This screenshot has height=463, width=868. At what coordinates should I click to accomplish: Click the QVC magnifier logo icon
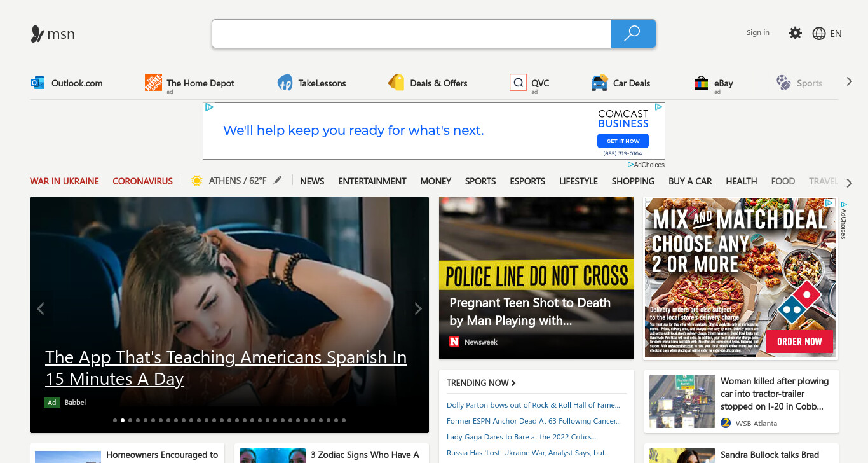518,83
